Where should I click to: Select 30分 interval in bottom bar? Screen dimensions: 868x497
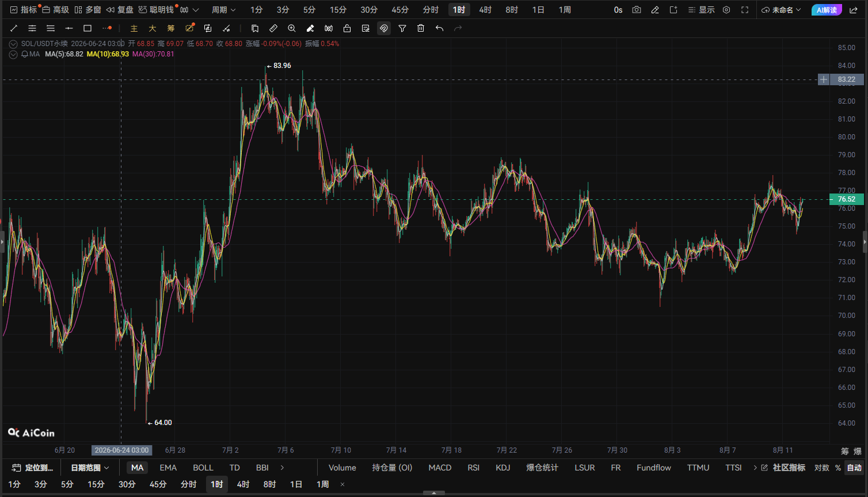127,484
